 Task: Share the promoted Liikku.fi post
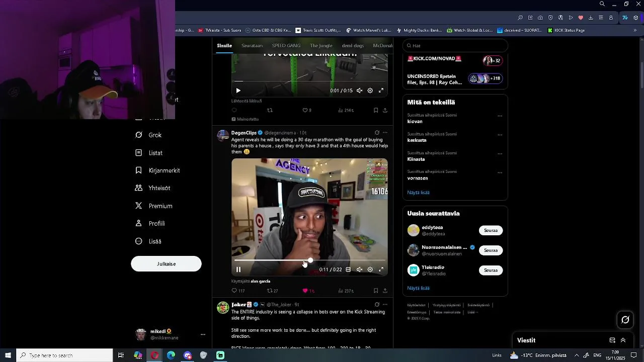tap(385, 110)
